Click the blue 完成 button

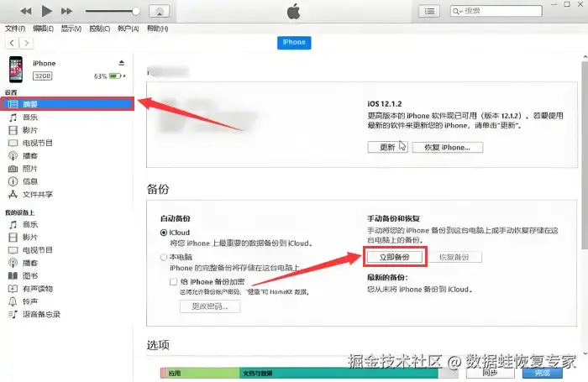[x=543, y=373]
